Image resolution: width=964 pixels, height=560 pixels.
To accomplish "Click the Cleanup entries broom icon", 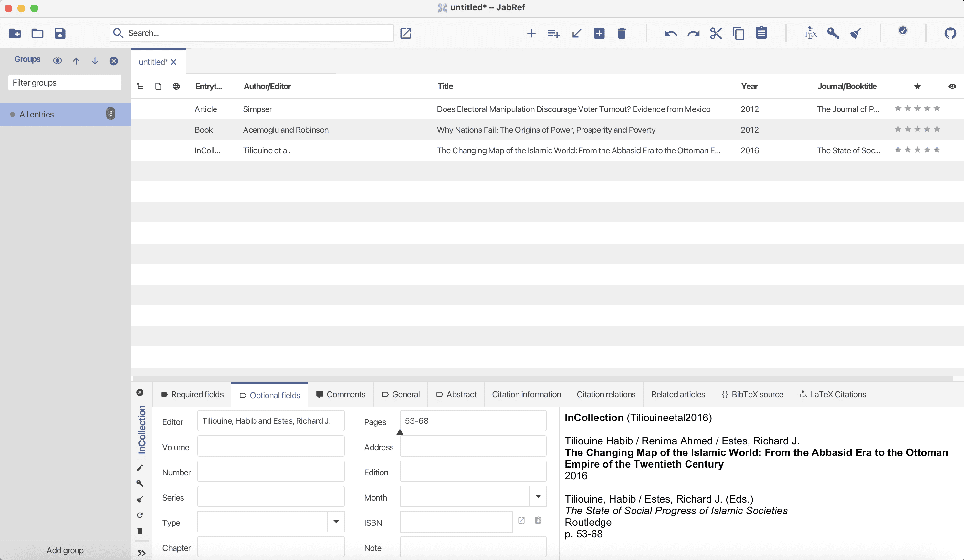I will 855,33.
